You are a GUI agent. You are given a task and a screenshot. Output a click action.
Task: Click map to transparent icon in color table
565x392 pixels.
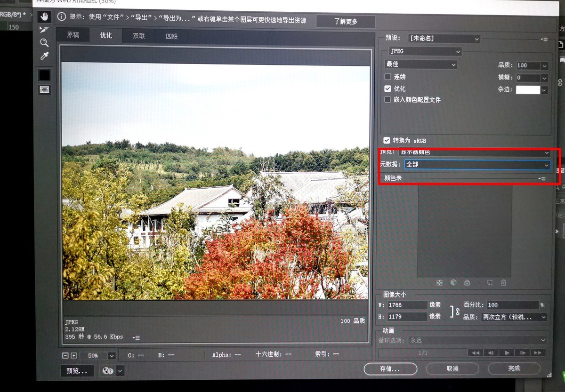tap(439, 283)
